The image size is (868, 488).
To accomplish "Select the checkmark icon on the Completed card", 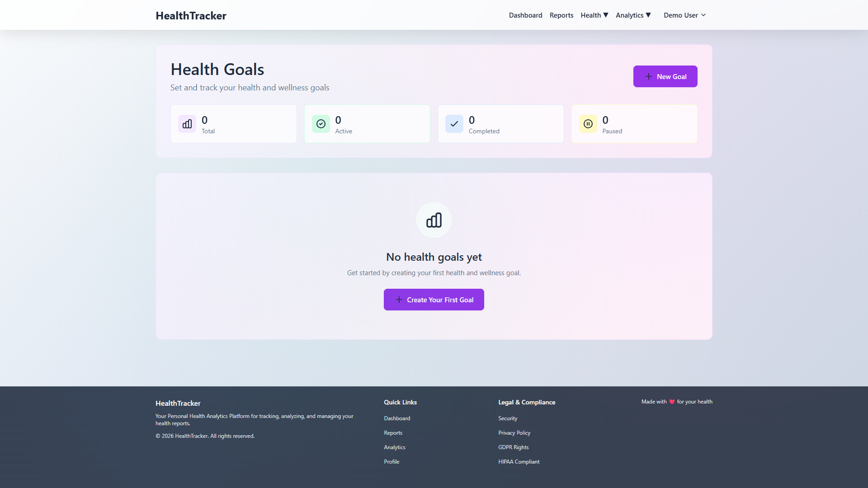I will coord(454,124).
